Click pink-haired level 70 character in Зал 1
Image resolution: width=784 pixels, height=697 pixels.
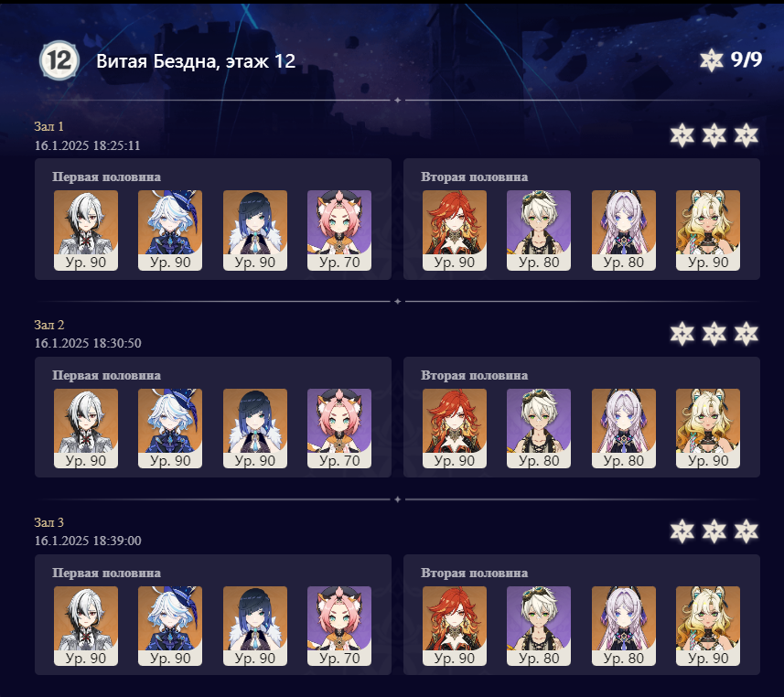coord(339,230)
